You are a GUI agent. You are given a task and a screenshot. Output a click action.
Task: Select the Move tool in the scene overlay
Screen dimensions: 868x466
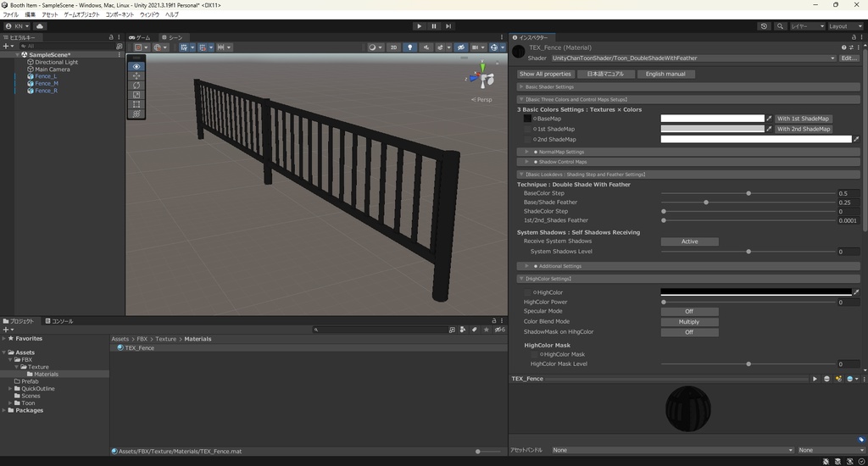coord(136,76)
